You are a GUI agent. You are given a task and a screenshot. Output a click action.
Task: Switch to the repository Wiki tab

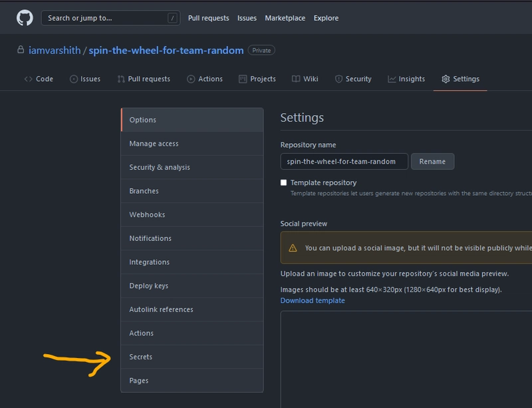point(305,79)
